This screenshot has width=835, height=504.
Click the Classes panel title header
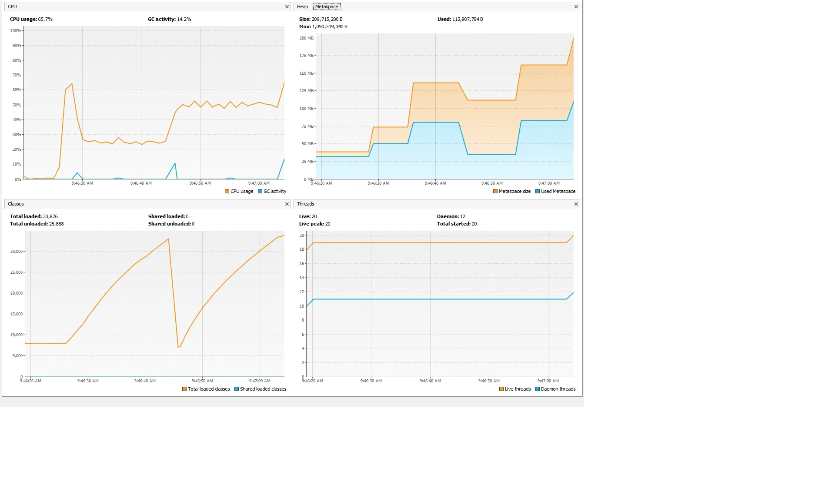click(x=16, y=204)
